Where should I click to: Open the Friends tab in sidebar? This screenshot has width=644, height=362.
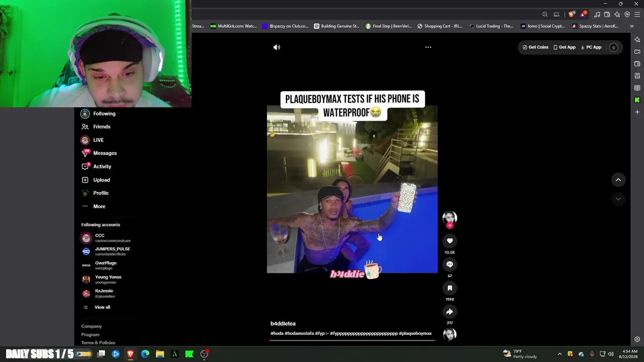pos(96,127)
